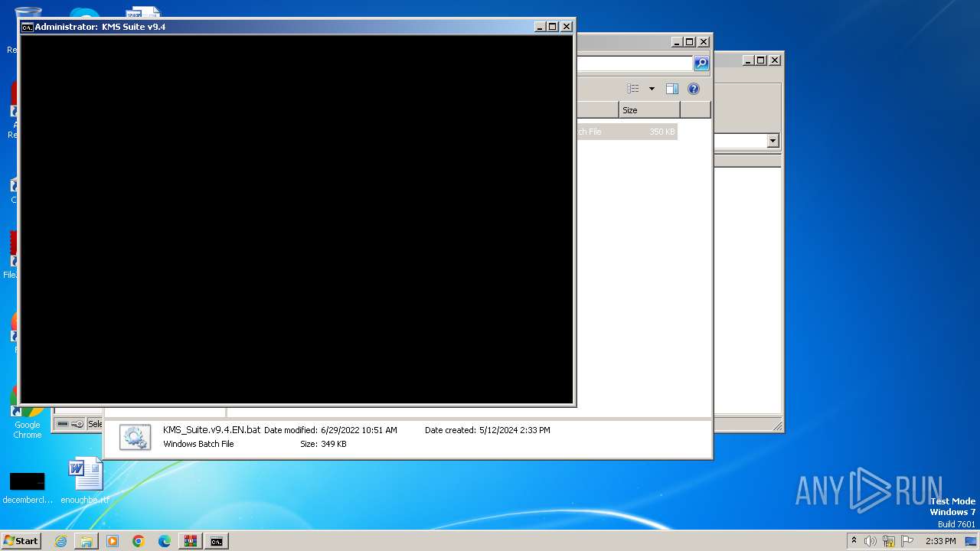Launch Windows Media Player from the taskbar

click(113, 541)
